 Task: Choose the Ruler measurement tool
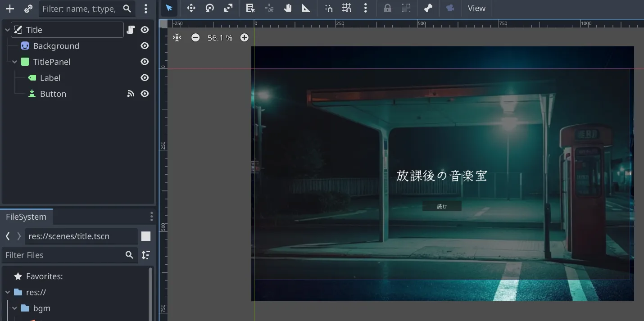coord(306,8)
